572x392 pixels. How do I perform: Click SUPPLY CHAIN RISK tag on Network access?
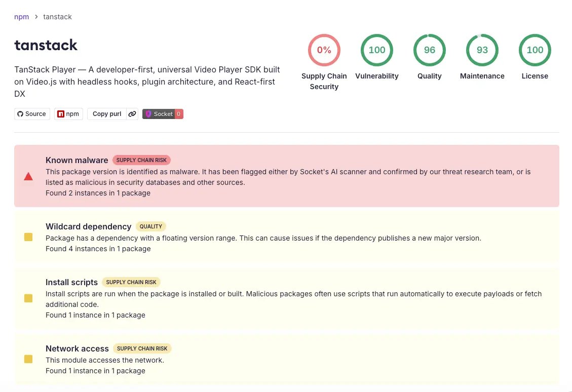coord(142,348)
